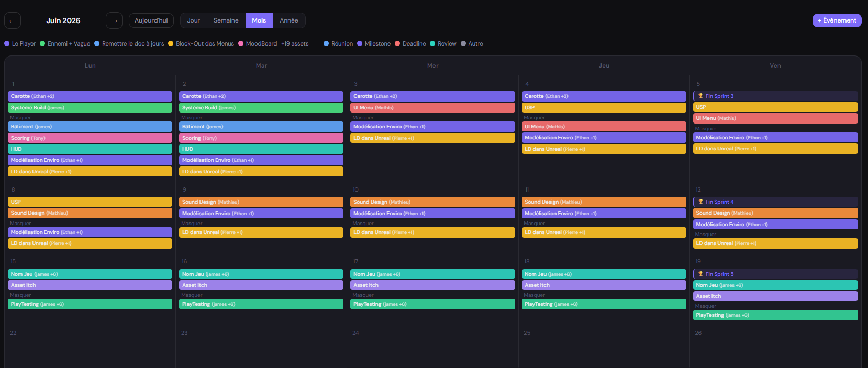Collapse events with Masquer on June 12
Image resolution: width=868 pixels, height=368 pixels.
tap(706, 235)
